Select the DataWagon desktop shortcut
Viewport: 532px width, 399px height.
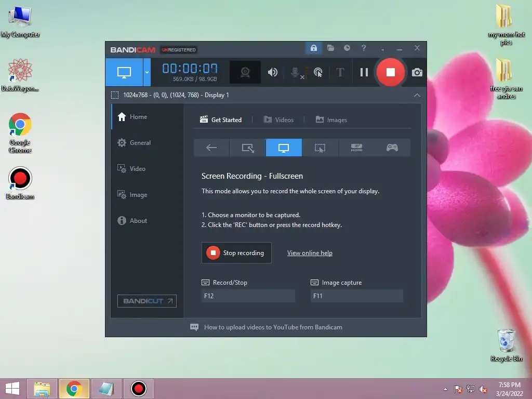click(20, 75)
